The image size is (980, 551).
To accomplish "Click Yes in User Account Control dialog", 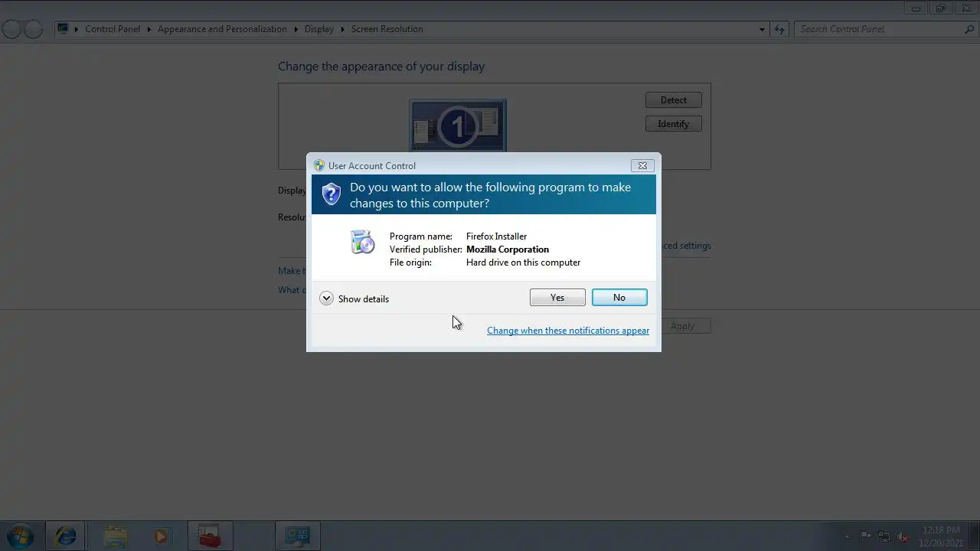I will tap(557, 298).
